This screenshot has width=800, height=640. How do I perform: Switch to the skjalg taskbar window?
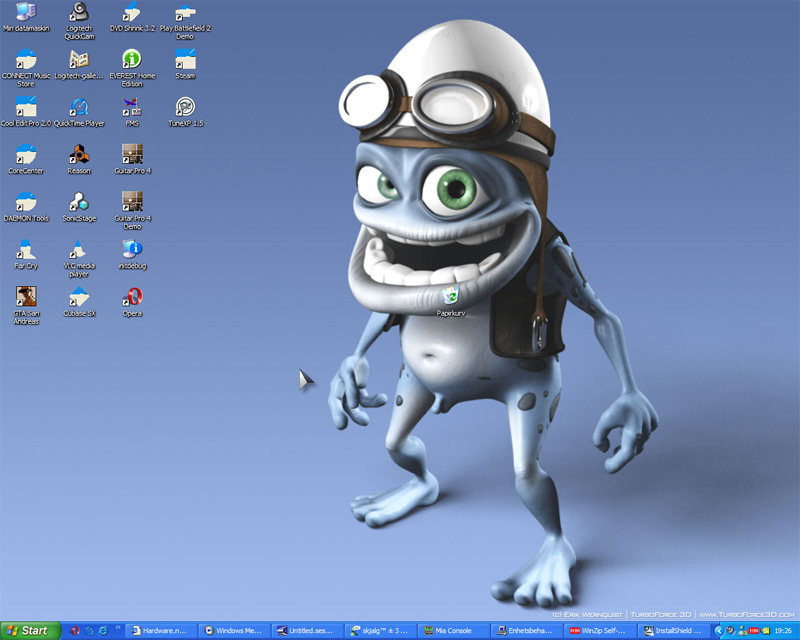coord(380,631)
